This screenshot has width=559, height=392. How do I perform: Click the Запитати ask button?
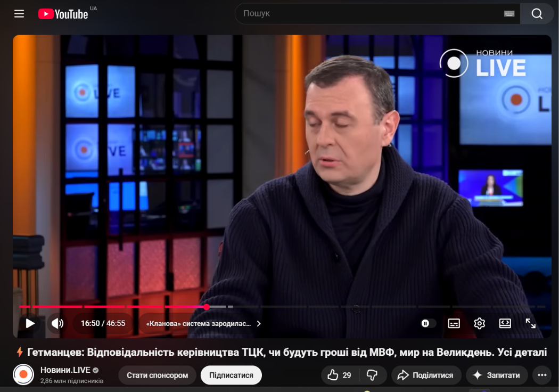(497, 375)
